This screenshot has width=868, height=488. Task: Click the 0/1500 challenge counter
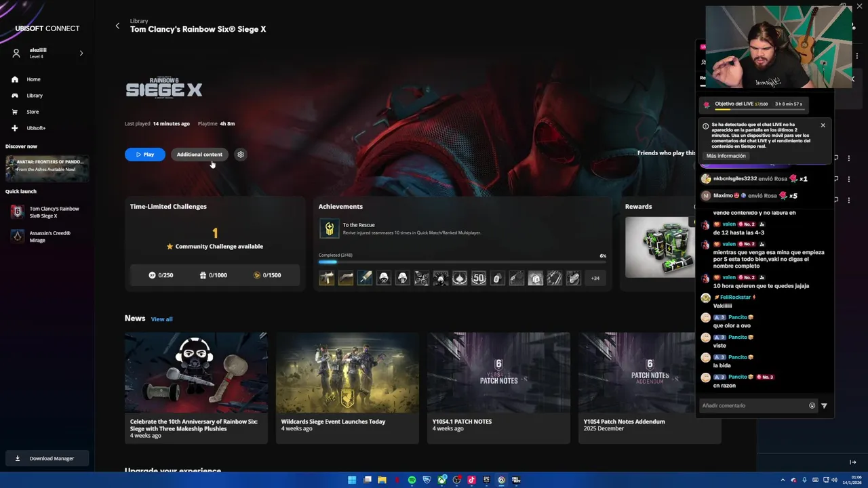(x=267, y=275)
